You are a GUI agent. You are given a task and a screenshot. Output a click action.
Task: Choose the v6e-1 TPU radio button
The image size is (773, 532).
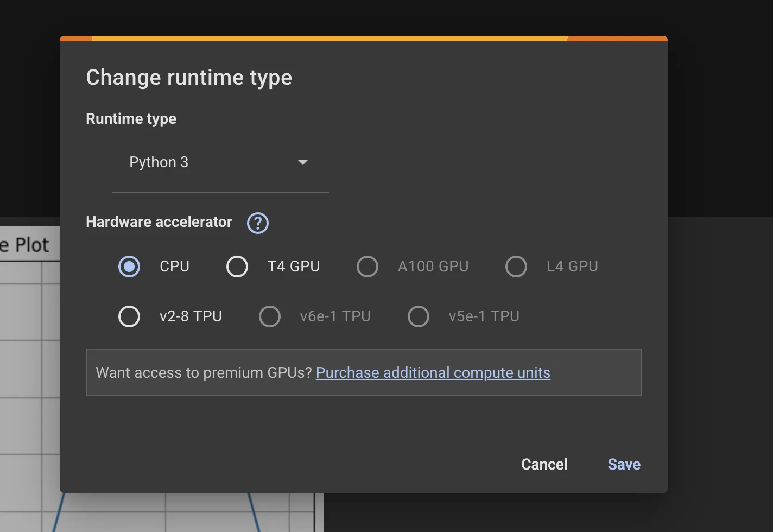pyautogui.click(x=270, y=316)
